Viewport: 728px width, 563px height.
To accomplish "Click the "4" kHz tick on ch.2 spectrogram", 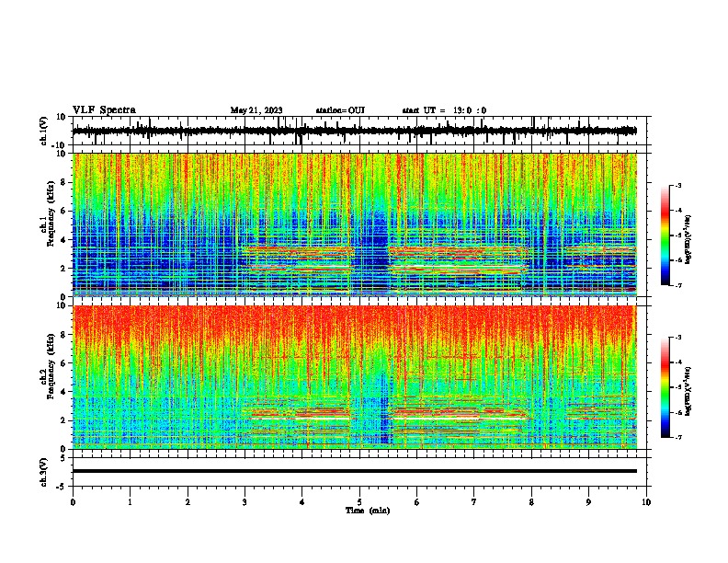I will pos(63,392).
